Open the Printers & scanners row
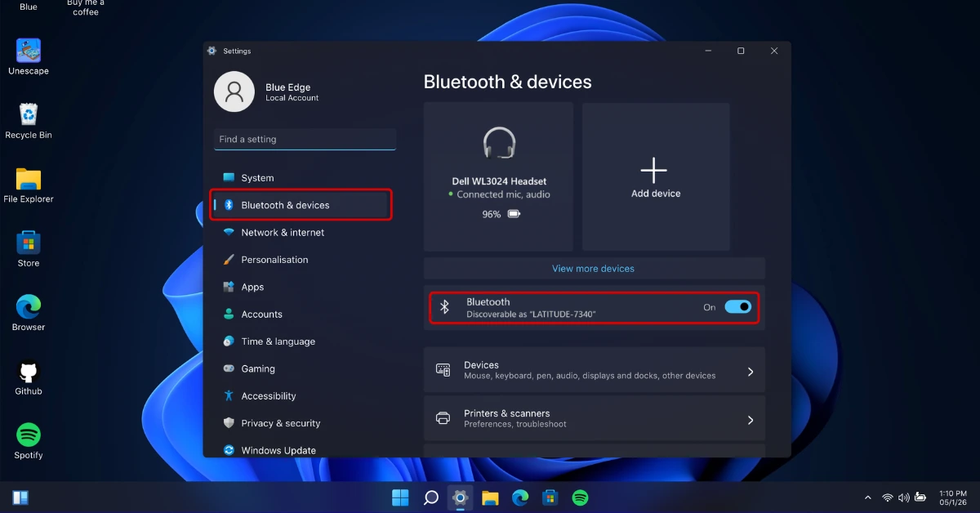Image resolution: width=980 pixels, height=513 pixels. (x=595, y=418)
